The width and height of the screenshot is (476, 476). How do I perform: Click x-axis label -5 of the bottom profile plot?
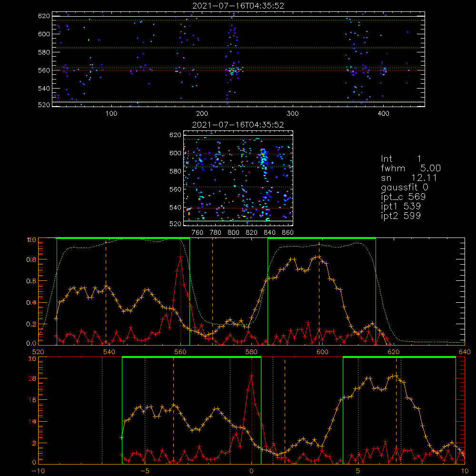[x=145, y=471]
